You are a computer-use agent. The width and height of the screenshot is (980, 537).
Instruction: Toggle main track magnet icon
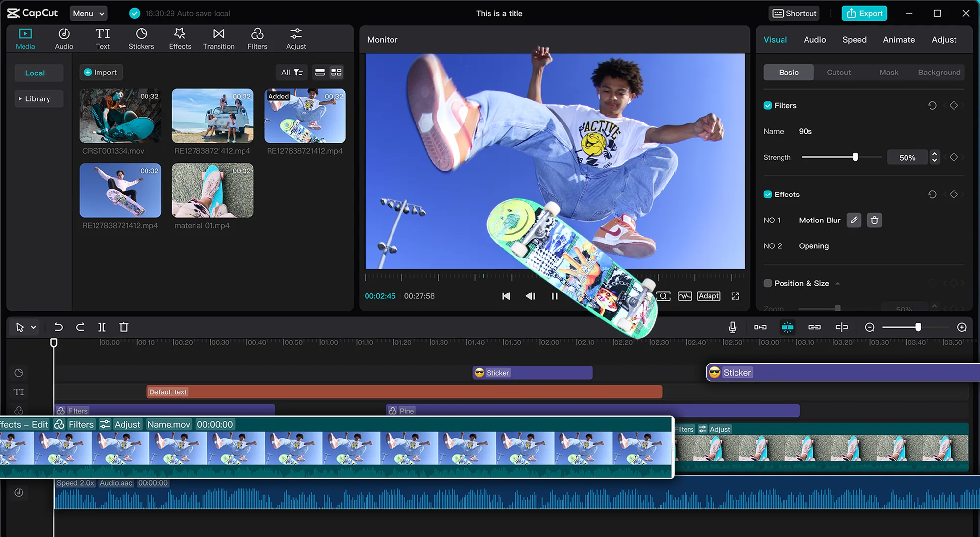pos(760,327)
